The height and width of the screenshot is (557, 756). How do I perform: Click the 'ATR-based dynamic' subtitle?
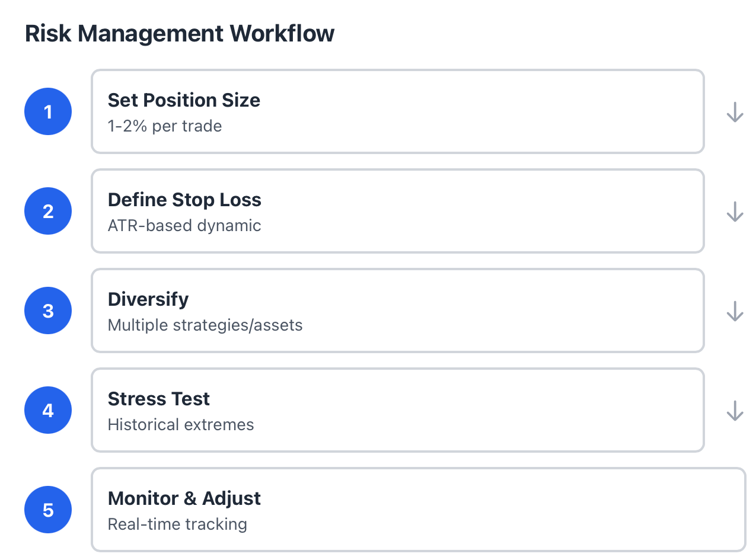coord(184,226)
